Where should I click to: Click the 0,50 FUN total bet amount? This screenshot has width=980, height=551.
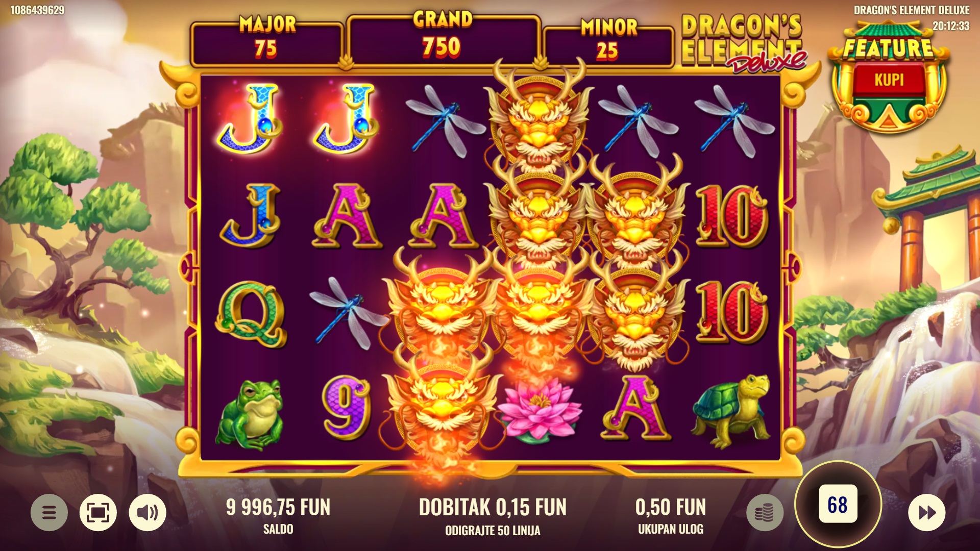(671, 507)
